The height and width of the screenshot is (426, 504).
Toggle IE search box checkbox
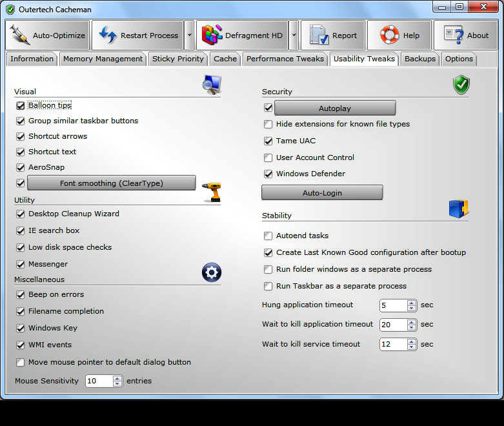[x=20, y=231]
